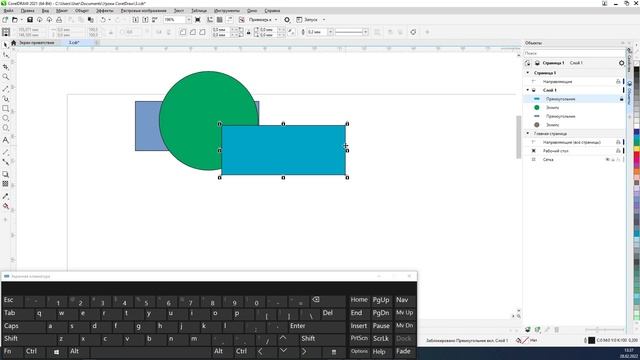Click the Import icon in toolbar
This screenshot has height=360, width=640.
136,20
